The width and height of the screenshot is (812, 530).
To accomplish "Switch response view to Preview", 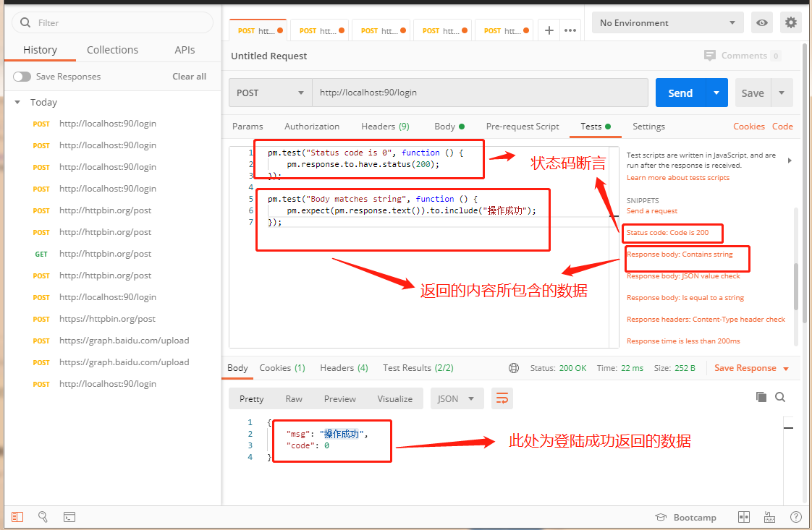I will coord(339,399).
